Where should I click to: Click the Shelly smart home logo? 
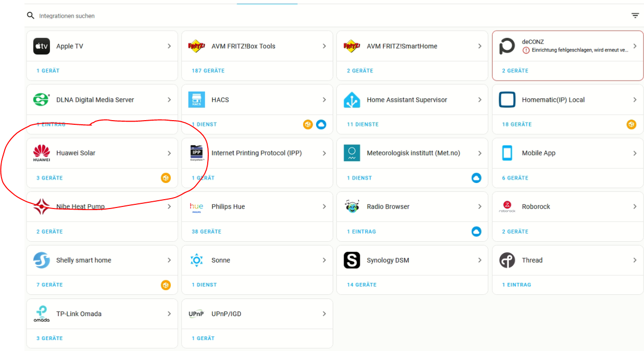42,261
